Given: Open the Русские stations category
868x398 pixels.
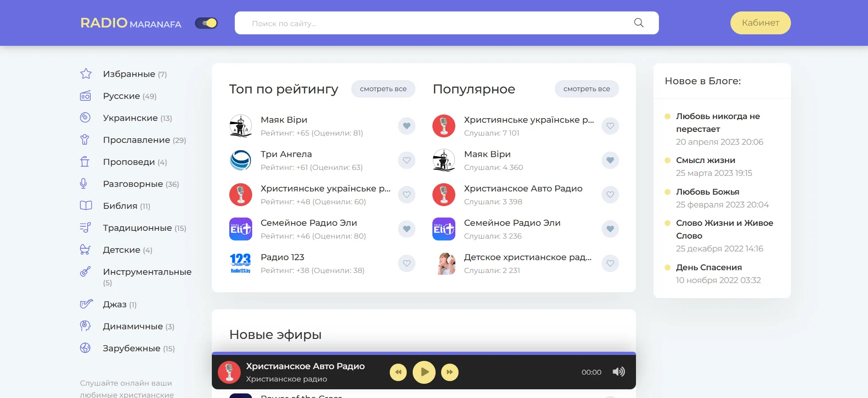Looking at the screenshot, I should [122, 96].
